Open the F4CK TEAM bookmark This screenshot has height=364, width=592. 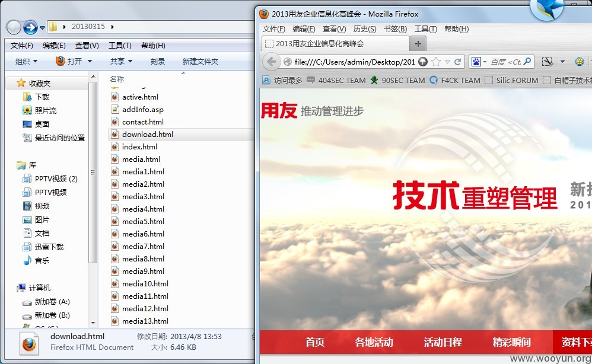pyautogui.click(x=455, y=81)
